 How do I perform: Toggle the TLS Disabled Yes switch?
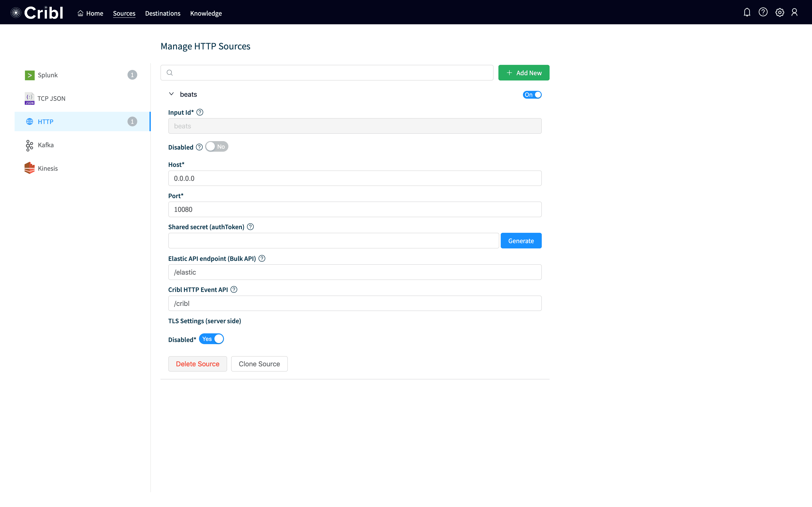[x=211, y=339]
